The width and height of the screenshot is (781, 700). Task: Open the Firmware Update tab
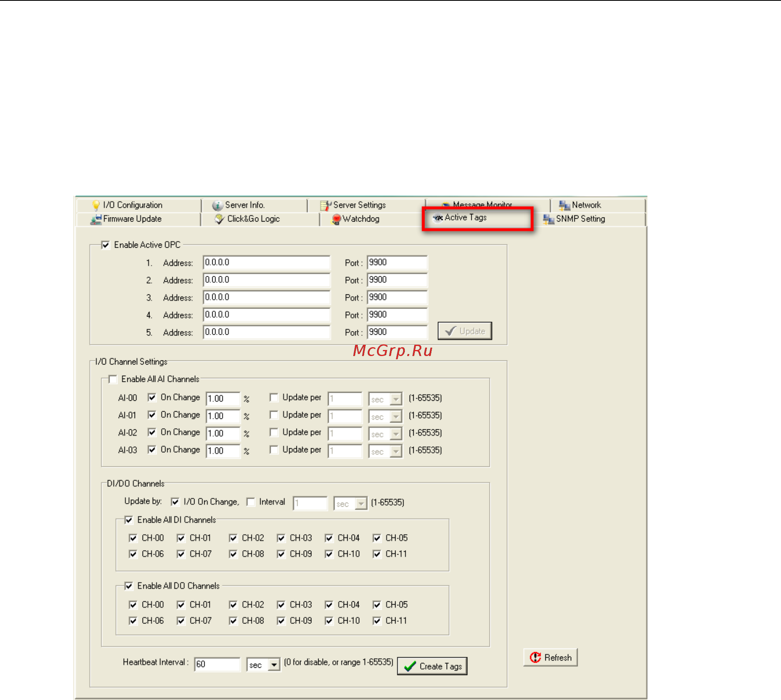(138, 219)
